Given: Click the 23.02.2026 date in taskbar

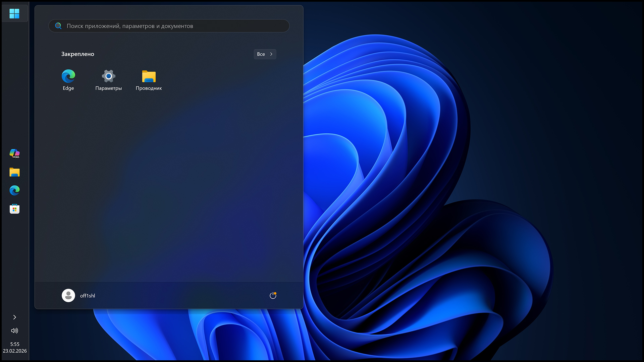Looking at the screenshot, I should pyautogui.click(x=15, y=351).
